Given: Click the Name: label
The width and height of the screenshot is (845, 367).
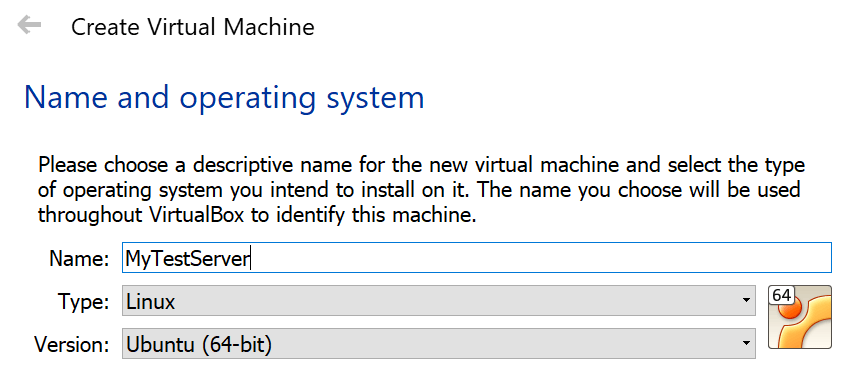Looking at the screenshot, I should pyautogui.click(x=79, y=259).
